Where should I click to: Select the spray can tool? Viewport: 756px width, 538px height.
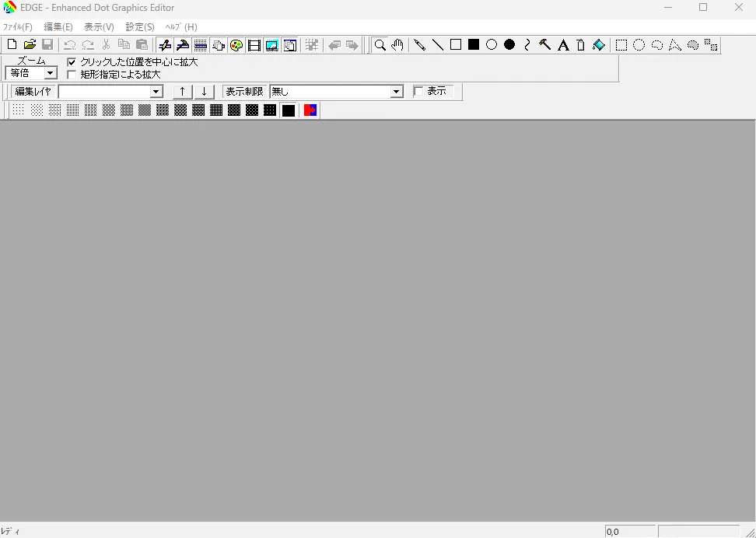580,45
